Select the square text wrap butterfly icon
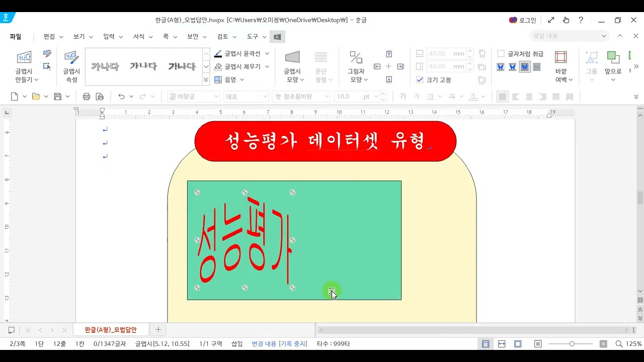The width and height of the screenshot is (644, 362). tap(501, 67)
